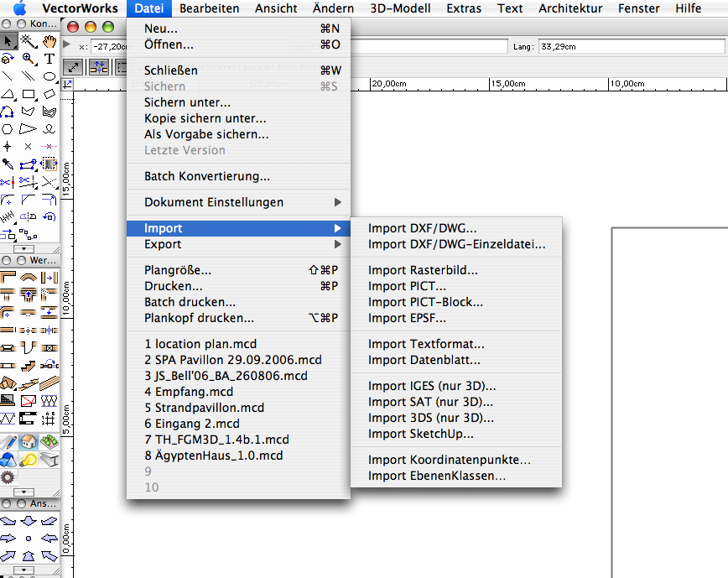
Task: Select the fillet tool
Action: pyautogui.click(x=8, y=200)
